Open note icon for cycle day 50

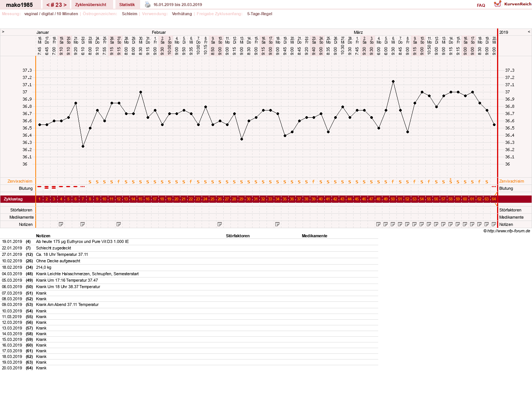[393, 224]
